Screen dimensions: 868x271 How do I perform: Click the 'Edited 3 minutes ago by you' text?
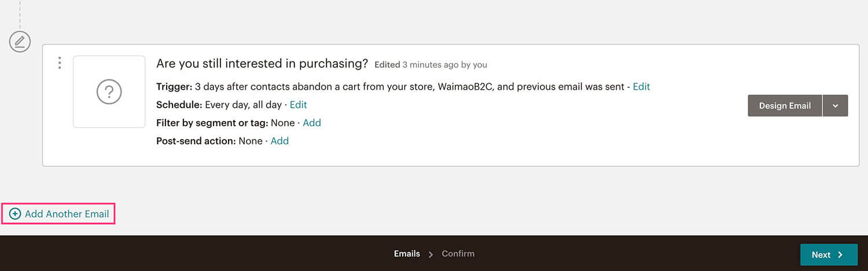(x=431, y=65)
